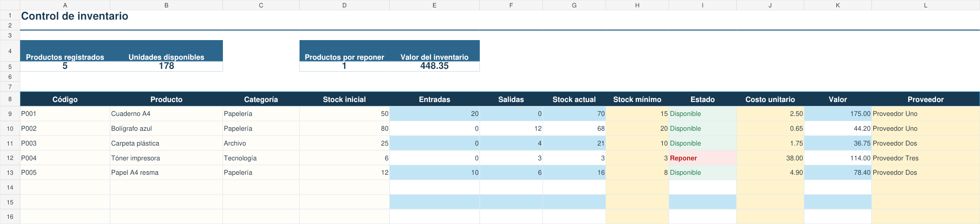The width and height of the screenshot is (980, 224).
Task: Select the unit cost cell 38.00
Action: tap(770, 158)
